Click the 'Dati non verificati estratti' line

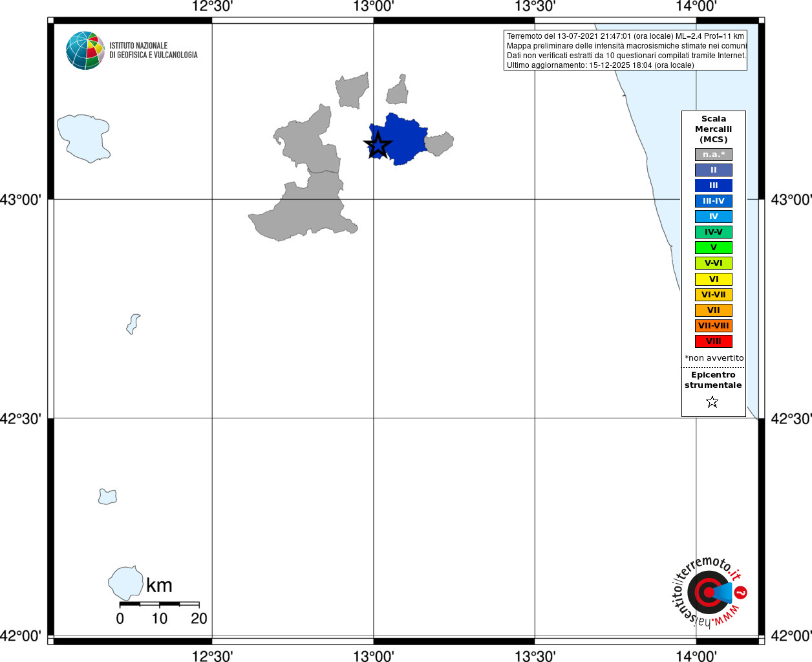tap(626, 56)
